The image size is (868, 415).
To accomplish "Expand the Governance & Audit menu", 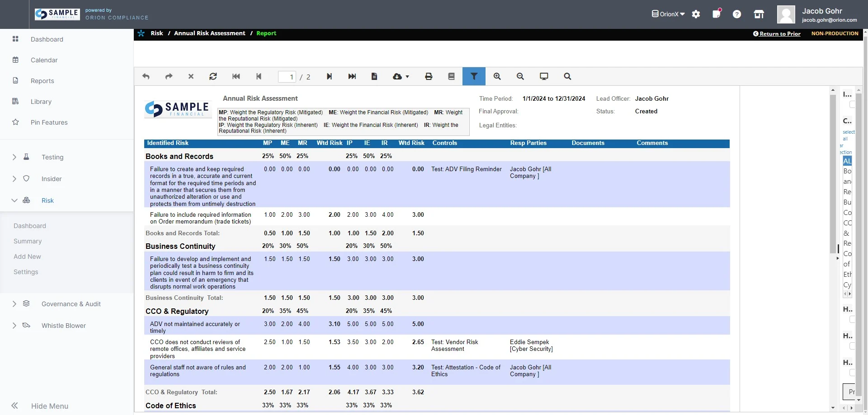I will click(x=71, y=304).
